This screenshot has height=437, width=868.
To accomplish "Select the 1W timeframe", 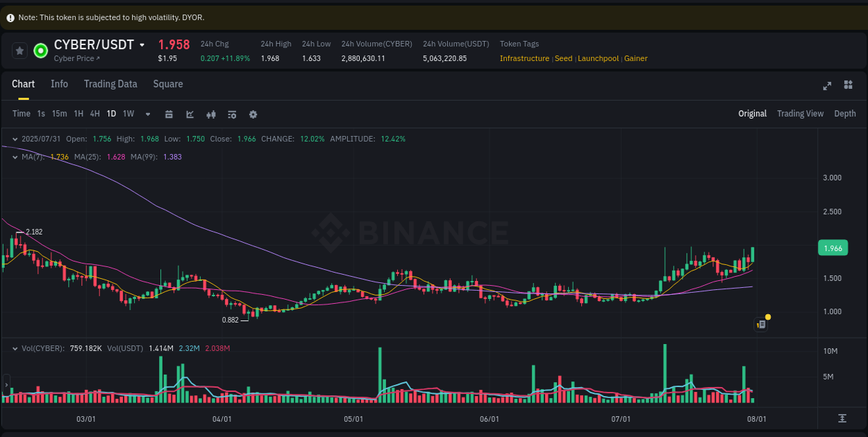I will 128,114.
